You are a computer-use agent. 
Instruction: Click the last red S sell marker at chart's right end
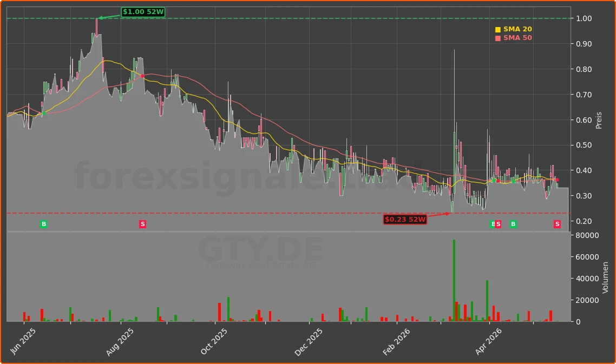tap(557, 224)
